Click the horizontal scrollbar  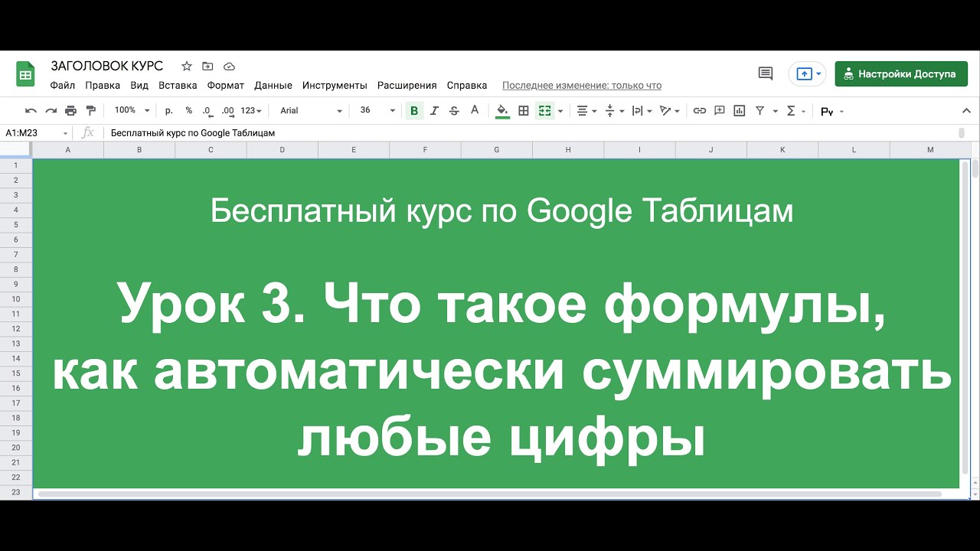[x=490, y=494]
